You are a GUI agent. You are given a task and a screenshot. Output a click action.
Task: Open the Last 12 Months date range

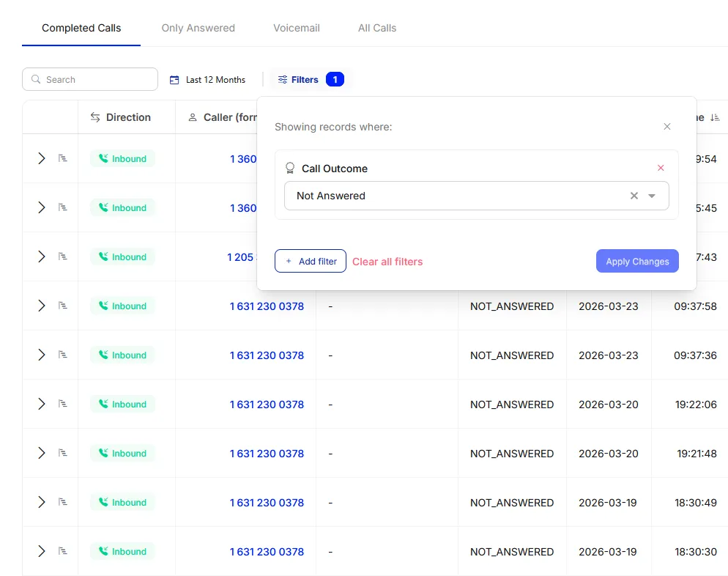(x=207, y=80)
